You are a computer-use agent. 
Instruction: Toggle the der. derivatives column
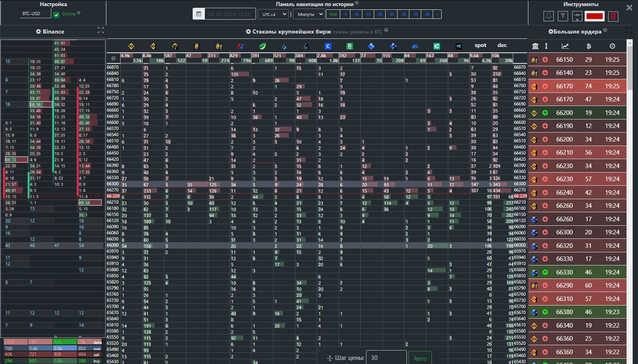click(502, 45)
